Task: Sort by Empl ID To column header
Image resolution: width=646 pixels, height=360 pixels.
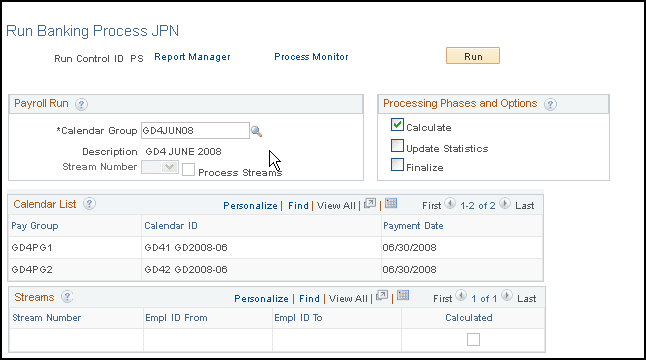Action: (298, 318)
